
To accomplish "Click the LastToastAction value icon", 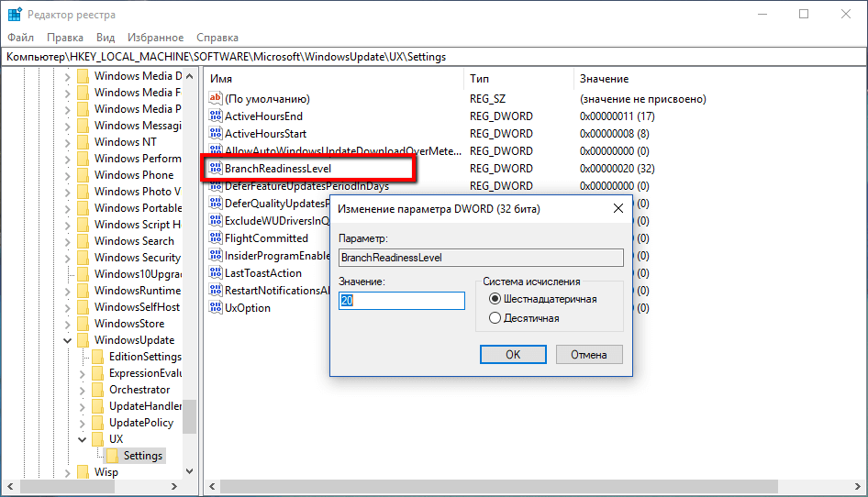I will click(216, 273).
